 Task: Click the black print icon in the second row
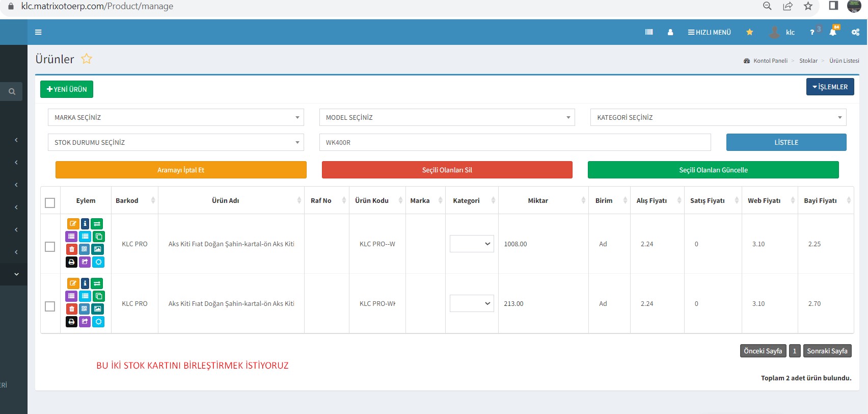tap(72, 322)
